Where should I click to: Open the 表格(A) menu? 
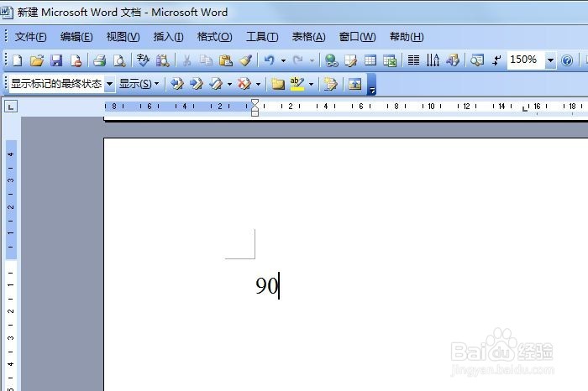coord(308,37)
